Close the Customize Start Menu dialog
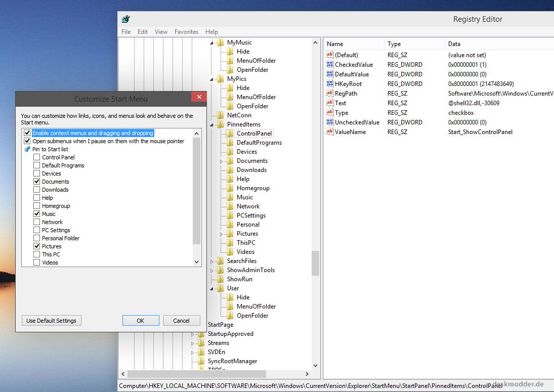Image resolution: width=554 pixels, height=392 pixels. pos(199,97)
